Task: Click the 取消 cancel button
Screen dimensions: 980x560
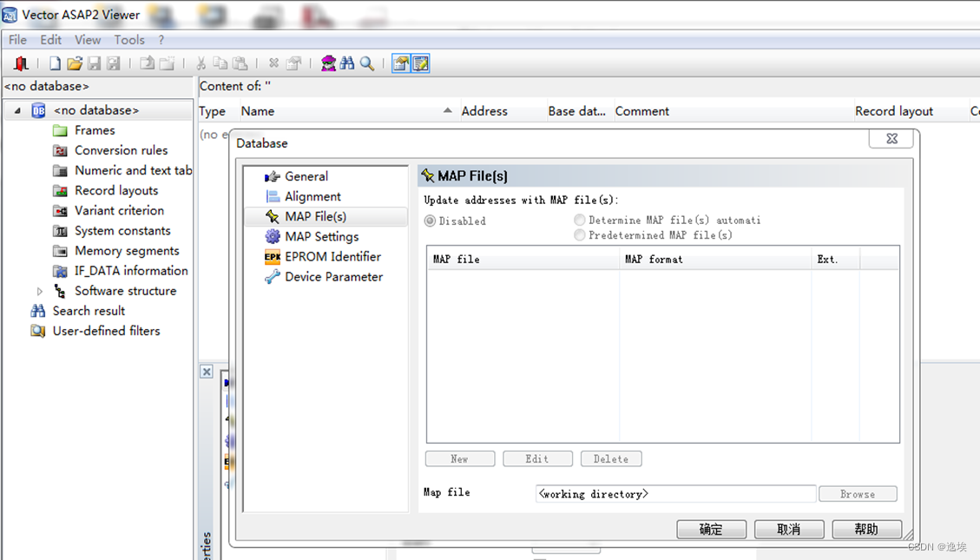Action: [789, 530]
